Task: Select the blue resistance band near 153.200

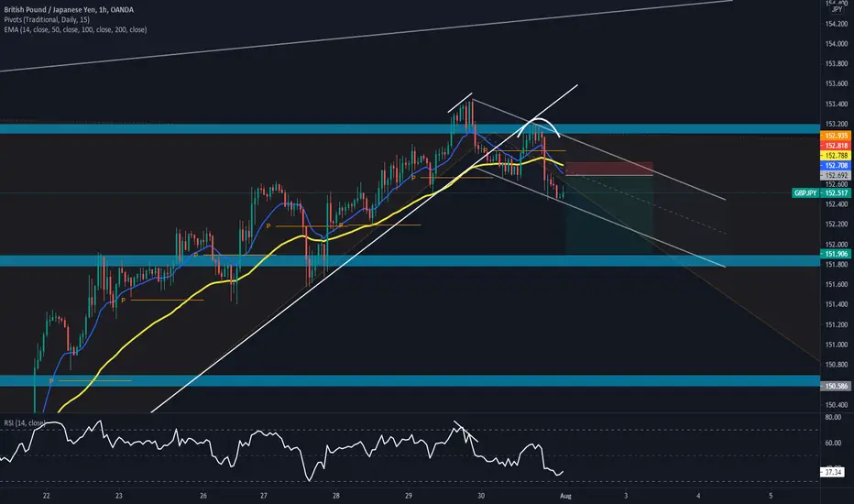Action: (410, 129)
